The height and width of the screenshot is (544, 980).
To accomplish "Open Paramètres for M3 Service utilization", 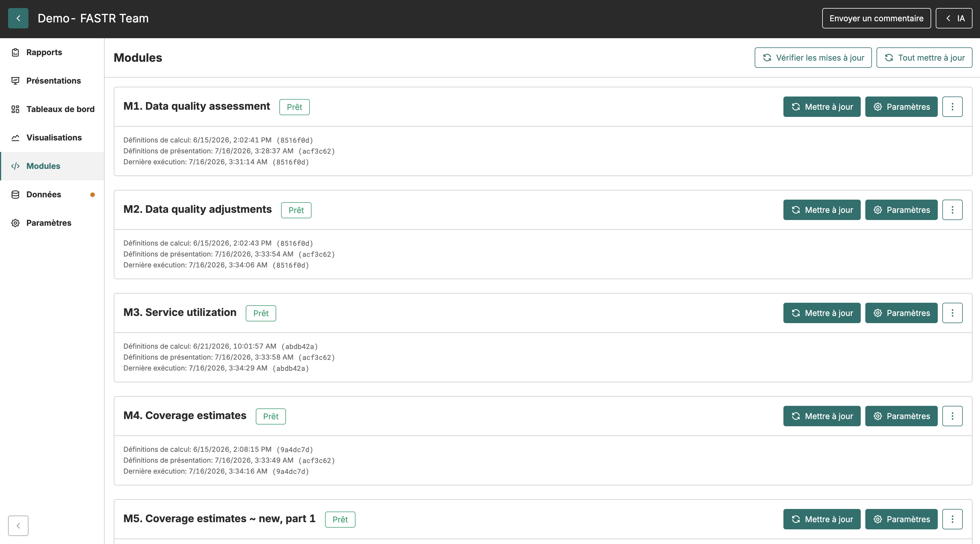I will (x=901, y=313).
